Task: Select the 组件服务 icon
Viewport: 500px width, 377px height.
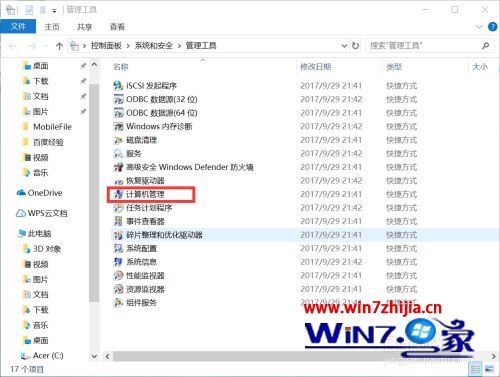Action: tap(118, 303)
